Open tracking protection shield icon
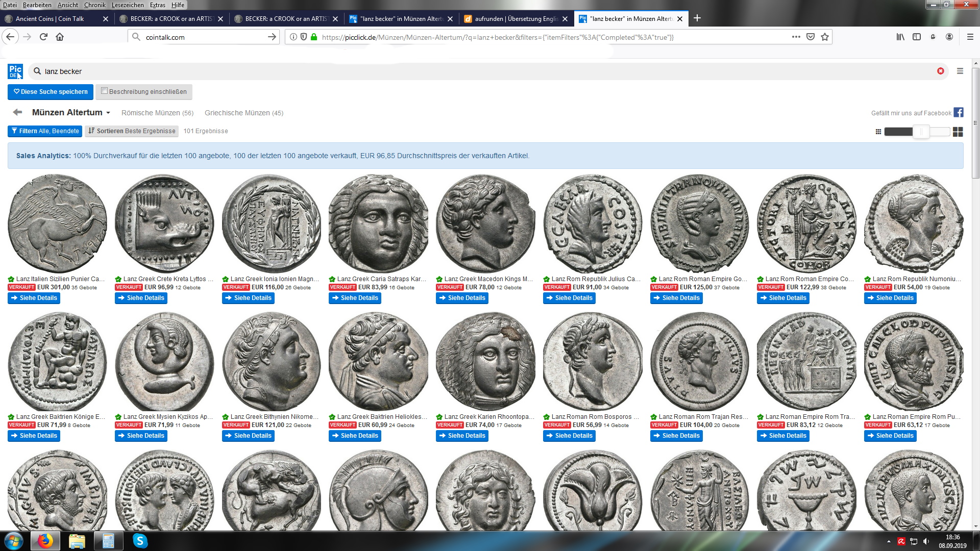This screenshot has height=551, width=980. pyautogui.click(x=303, y=37)
